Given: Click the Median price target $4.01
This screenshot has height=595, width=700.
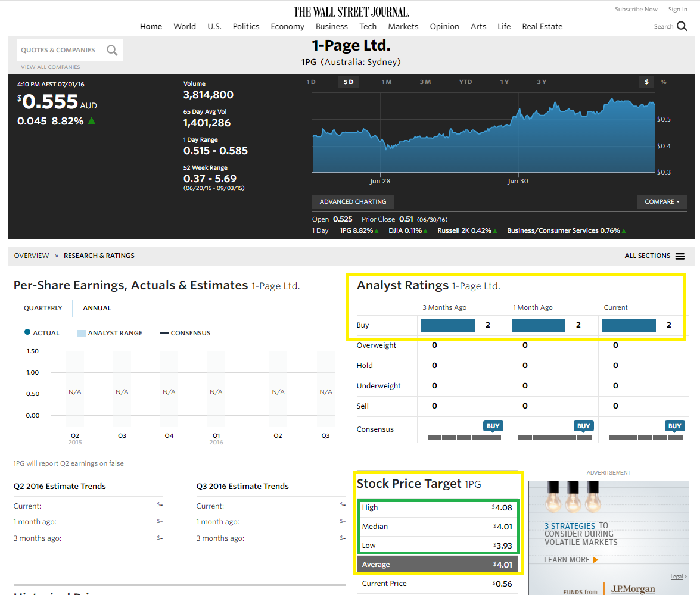Looking at the screenshot, I should coord(503,527).
